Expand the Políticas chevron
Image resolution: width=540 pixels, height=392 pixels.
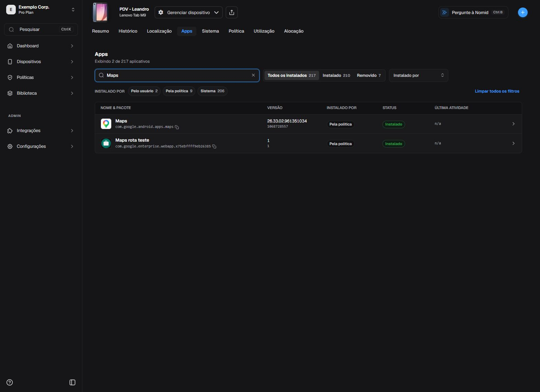tap(72, 78)
